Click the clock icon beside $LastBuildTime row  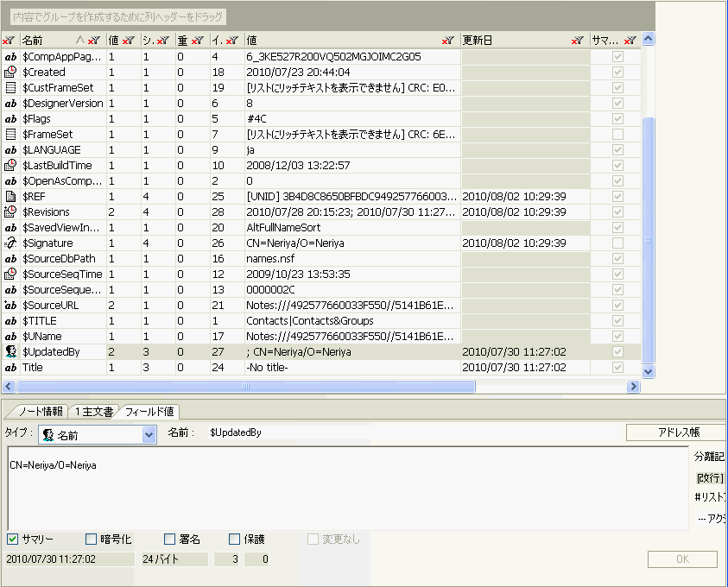pos(9,165)
